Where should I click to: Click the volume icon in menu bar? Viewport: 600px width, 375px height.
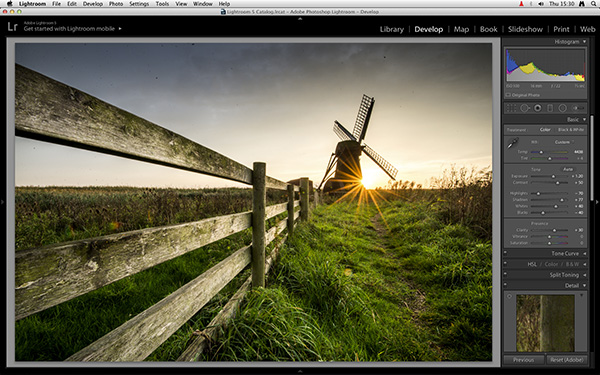(541, 3)
